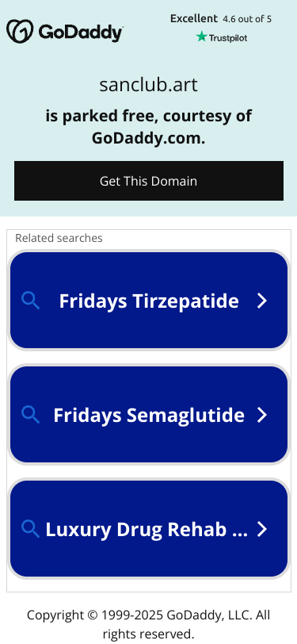The image size is (297, 644).
Task: Open the Fridays Tirzepatide related search
Action: click(x=149, y=301)
